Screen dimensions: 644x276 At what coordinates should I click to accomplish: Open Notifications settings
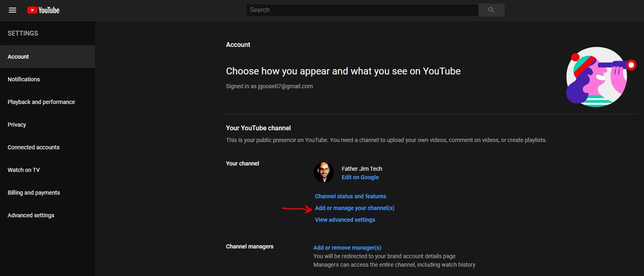coord(48,79)
